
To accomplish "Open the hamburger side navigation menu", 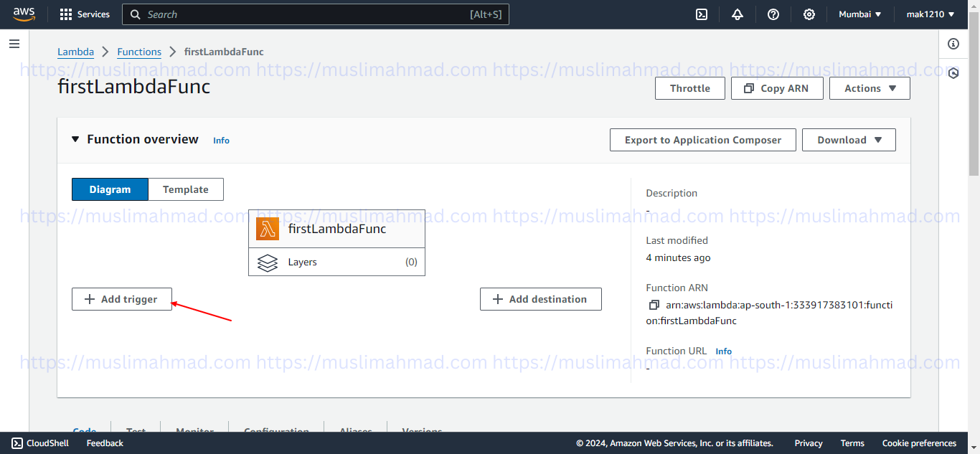I will 14,44.
